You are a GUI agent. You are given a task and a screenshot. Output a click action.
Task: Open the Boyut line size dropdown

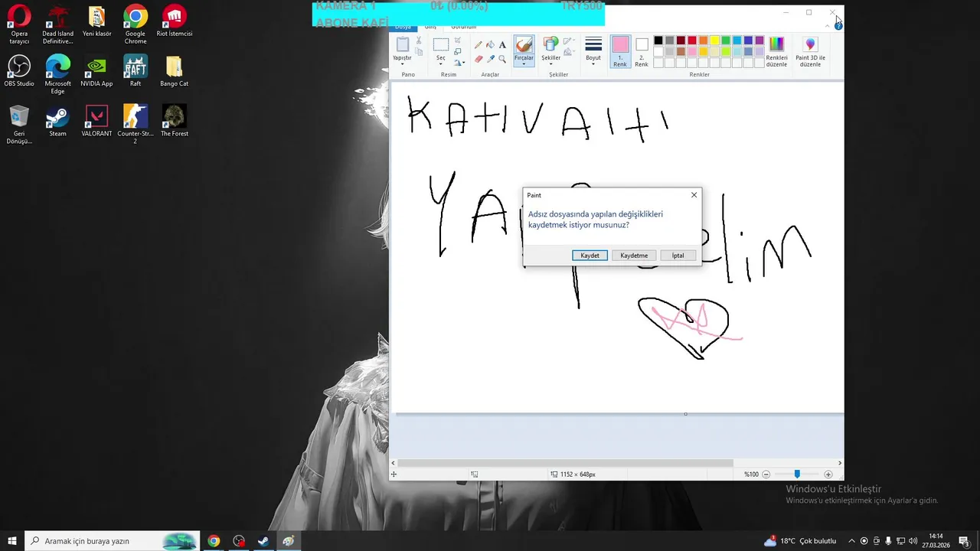point(593,51)
